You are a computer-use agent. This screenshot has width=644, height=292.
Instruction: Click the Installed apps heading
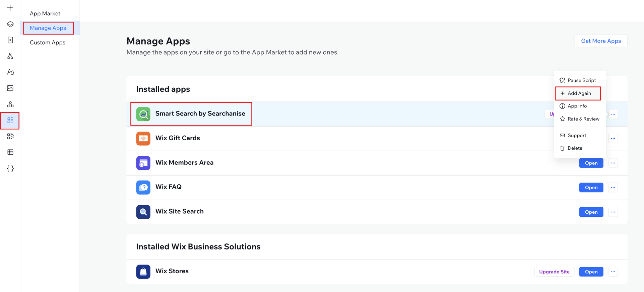[x=163, y=89]
